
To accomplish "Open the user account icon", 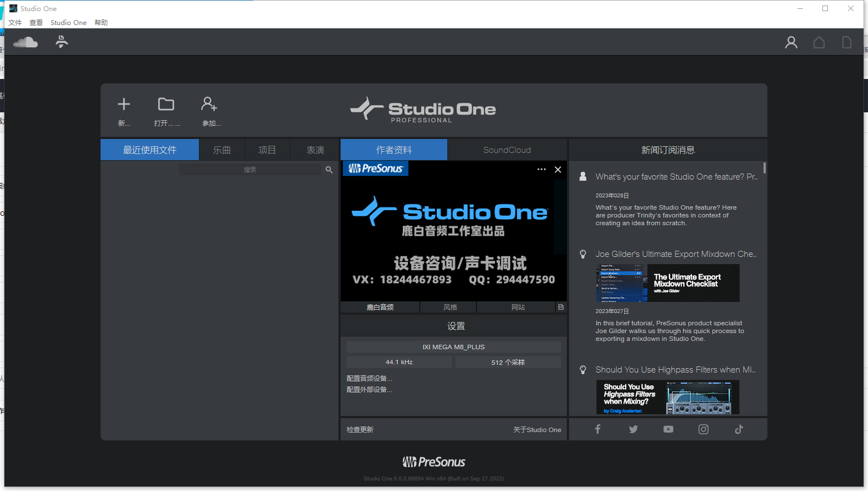I will [x=791, y=42].
